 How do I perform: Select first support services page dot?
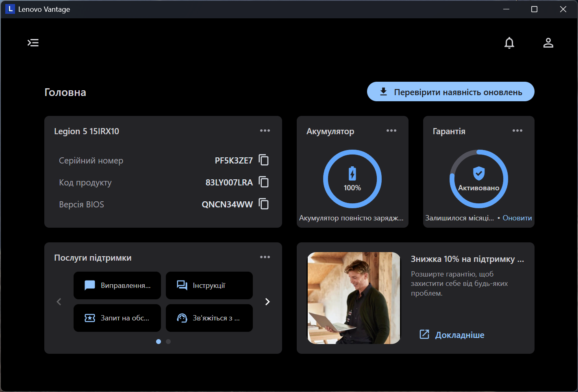coord(159,342)
